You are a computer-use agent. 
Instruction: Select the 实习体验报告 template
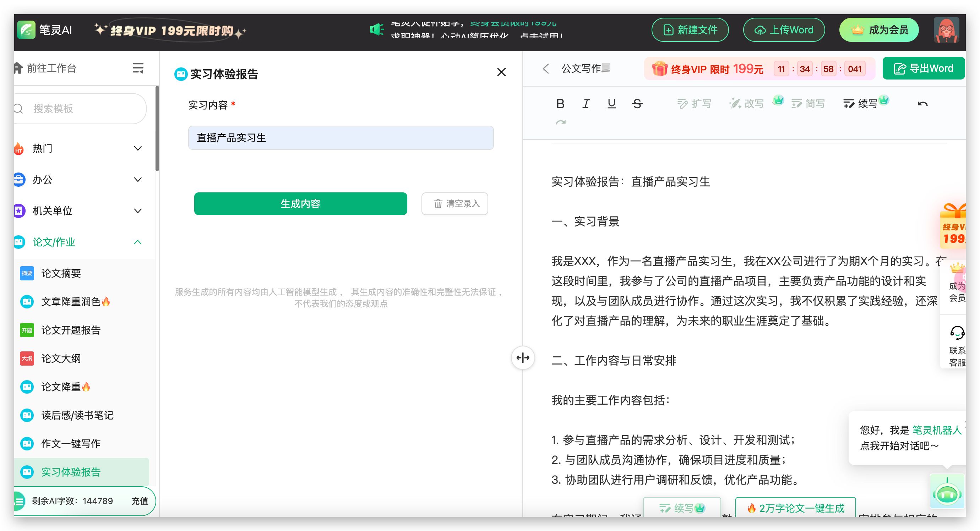click(x=81, y=472)
